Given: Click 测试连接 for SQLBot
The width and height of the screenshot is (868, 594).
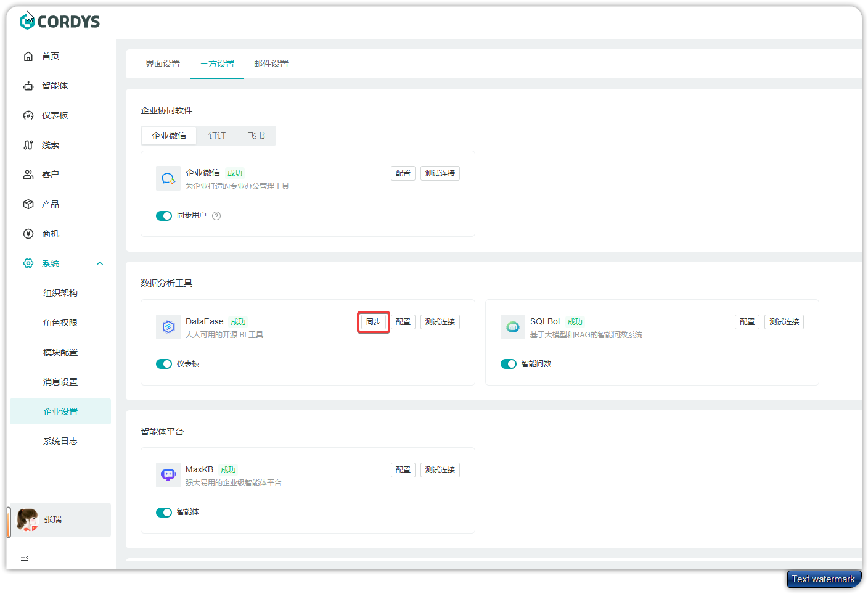Looking at the screenshot, I should [x=784, y=321].
